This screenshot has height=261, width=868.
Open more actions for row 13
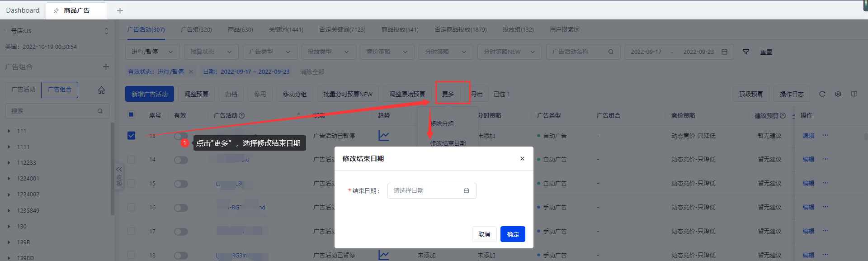pos(826,135)
